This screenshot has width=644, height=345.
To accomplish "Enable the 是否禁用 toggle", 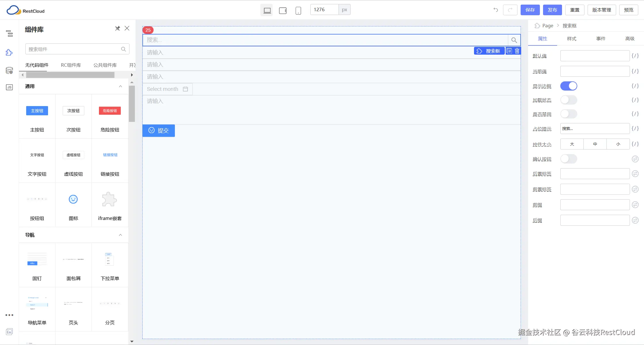I will [569, 114].
